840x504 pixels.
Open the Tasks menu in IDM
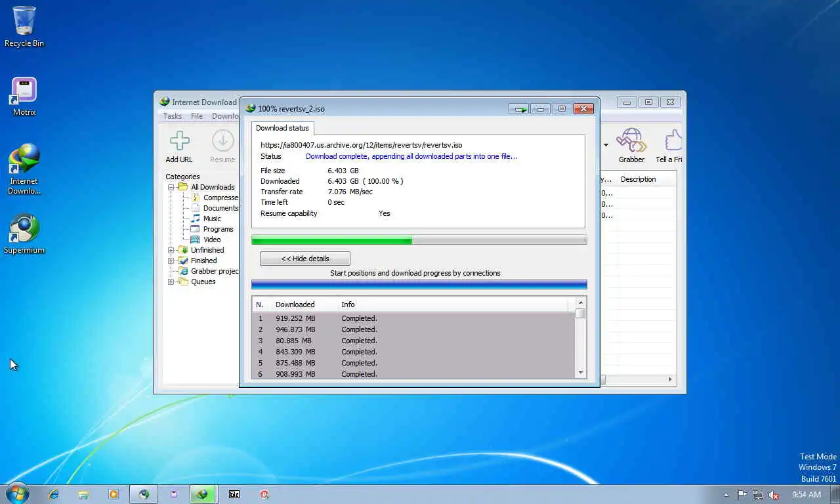coord(173,116)
